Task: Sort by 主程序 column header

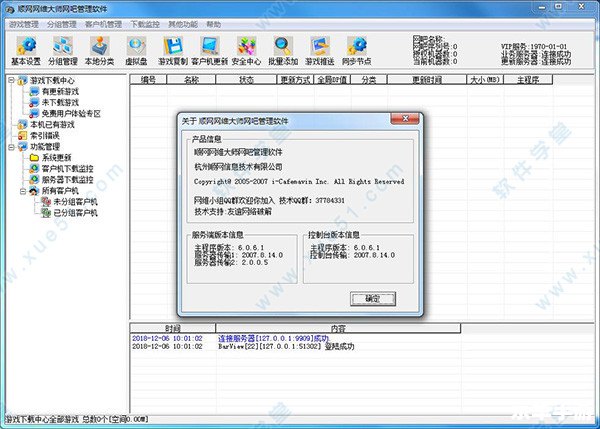Action: [528, 80]
